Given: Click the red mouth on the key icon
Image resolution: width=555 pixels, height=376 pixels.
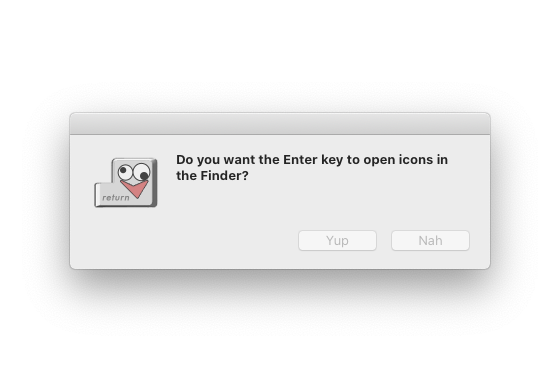Looking at the screenshot, I should pyautogui.click(x=135, y=189).
